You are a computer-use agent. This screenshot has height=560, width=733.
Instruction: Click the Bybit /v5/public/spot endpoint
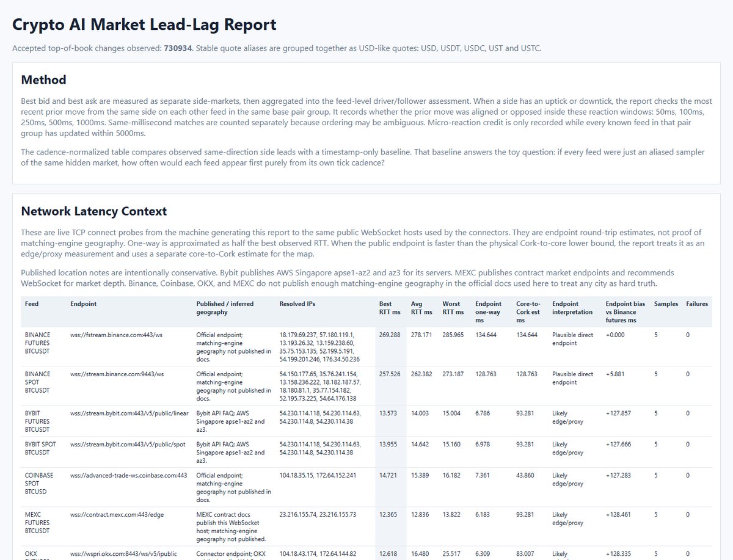(x=128, y=444)
